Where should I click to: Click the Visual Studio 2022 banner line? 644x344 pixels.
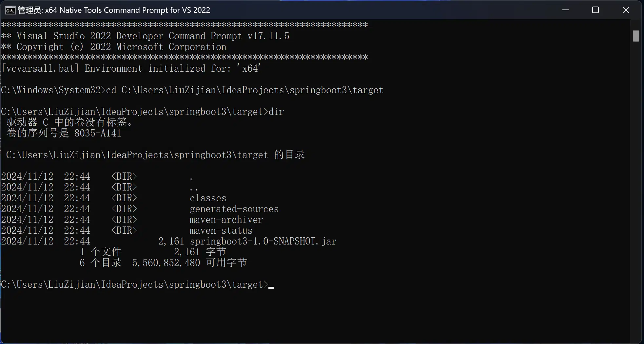click(144, 36)
